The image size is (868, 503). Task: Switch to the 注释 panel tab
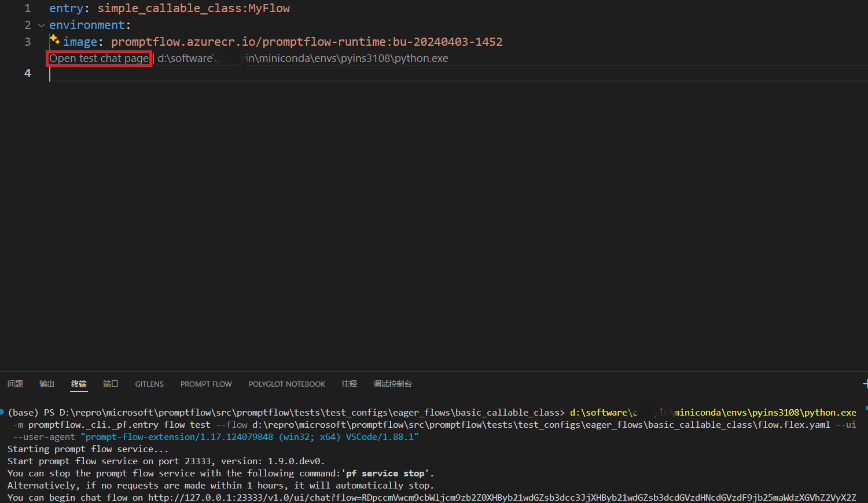coord(350,384)
